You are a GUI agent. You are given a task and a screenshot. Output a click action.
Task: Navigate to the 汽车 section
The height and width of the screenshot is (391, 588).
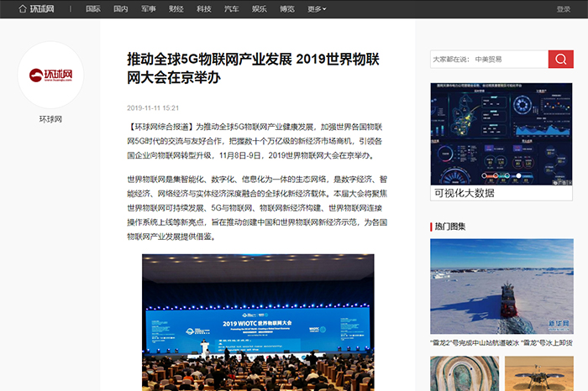231,9
